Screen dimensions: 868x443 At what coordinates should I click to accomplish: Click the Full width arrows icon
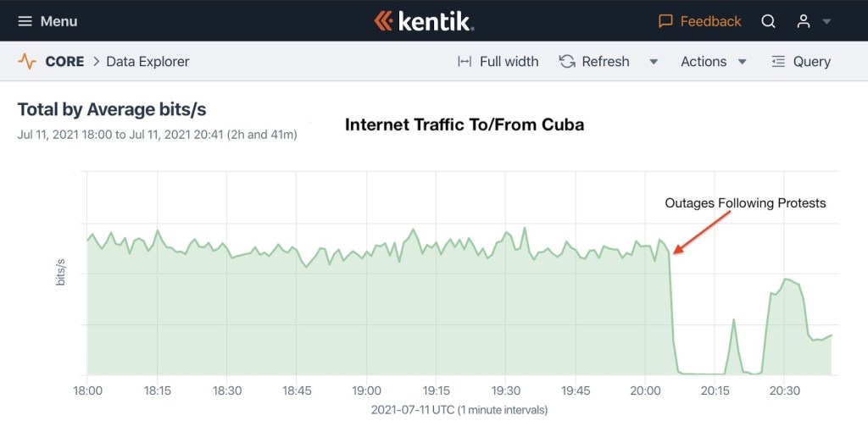pos(465,62)
